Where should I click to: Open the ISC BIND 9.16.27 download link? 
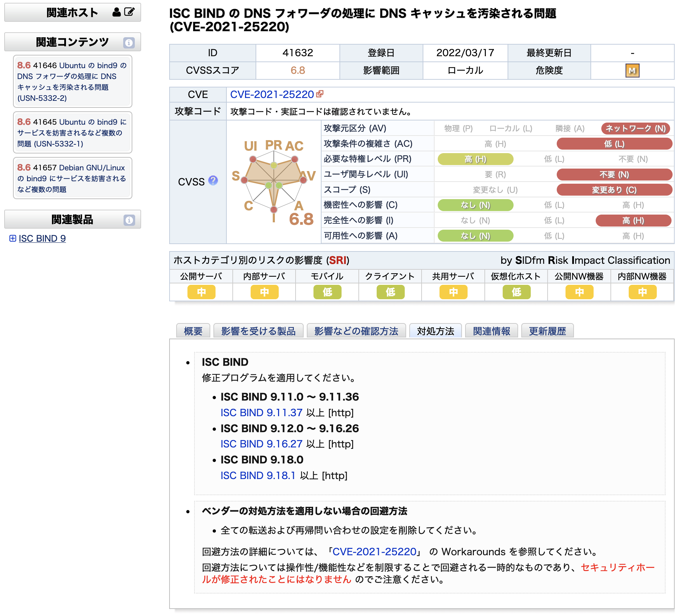point(262,444)
